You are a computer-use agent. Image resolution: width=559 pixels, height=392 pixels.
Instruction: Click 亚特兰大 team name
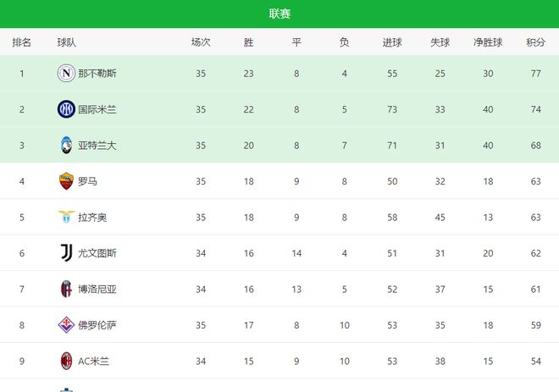97,146
